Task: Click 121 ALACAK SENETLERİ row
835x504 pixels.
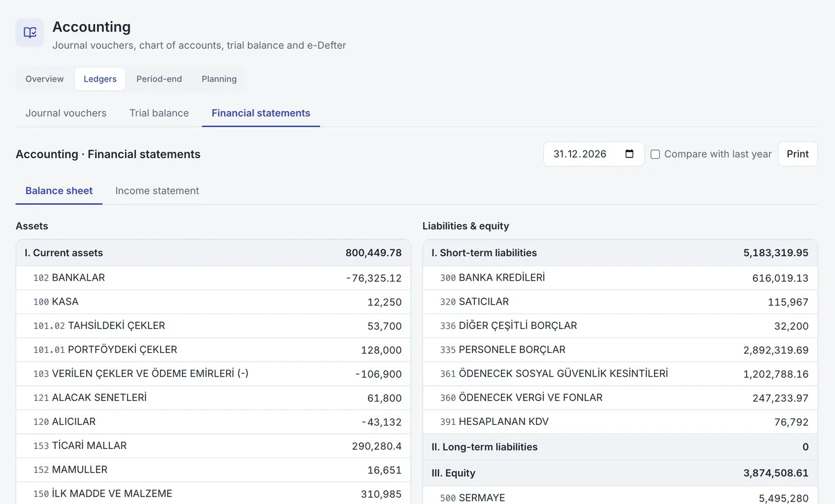Action: point(213,398)
